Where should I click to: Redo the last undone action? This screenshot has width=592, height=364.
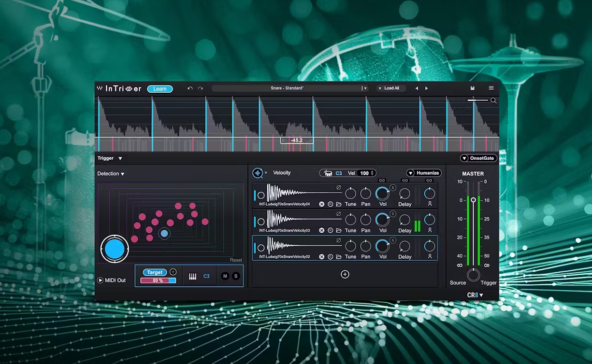click(201, 88)
